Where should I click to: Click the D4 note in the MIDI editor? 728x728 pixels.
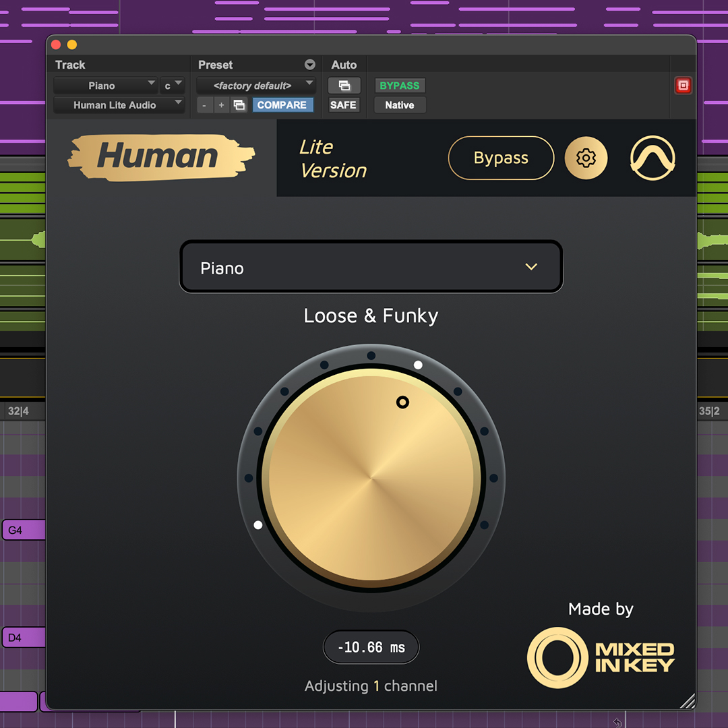23,638
